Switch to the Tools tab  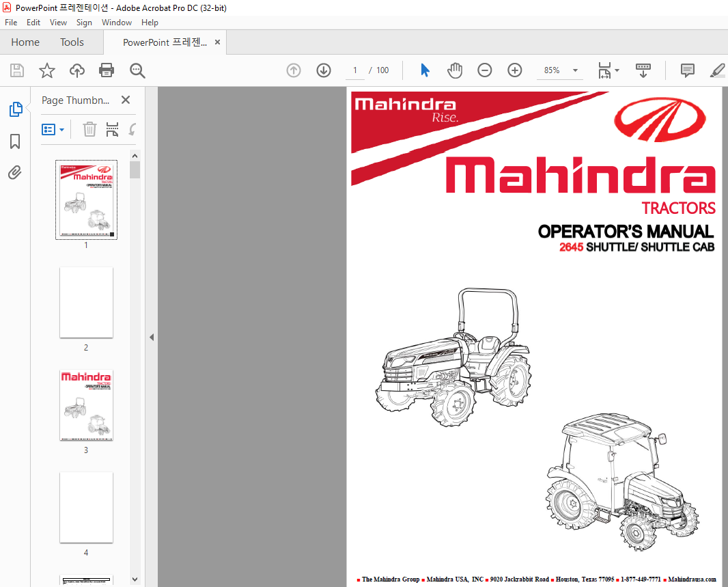point(72,42)
